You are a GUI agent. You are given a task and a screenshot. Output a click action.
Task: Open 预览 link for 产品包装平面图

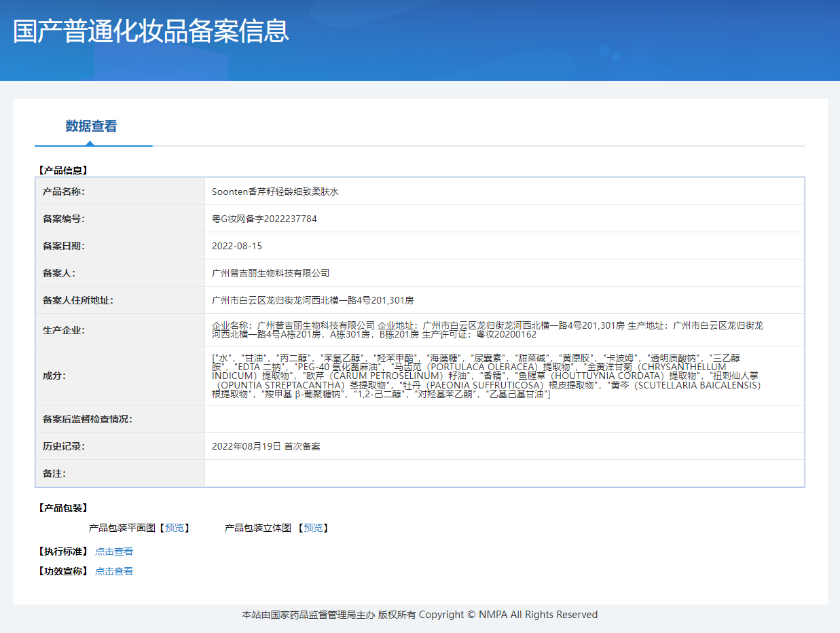pyautogui.click(x=174, y=528)
